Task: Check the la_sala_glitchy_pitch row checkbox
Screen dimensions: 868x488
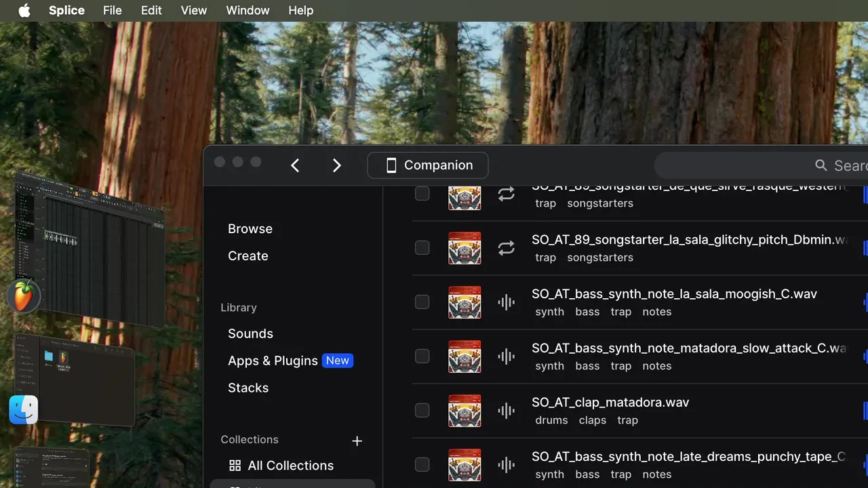Action: coord(422,247)
